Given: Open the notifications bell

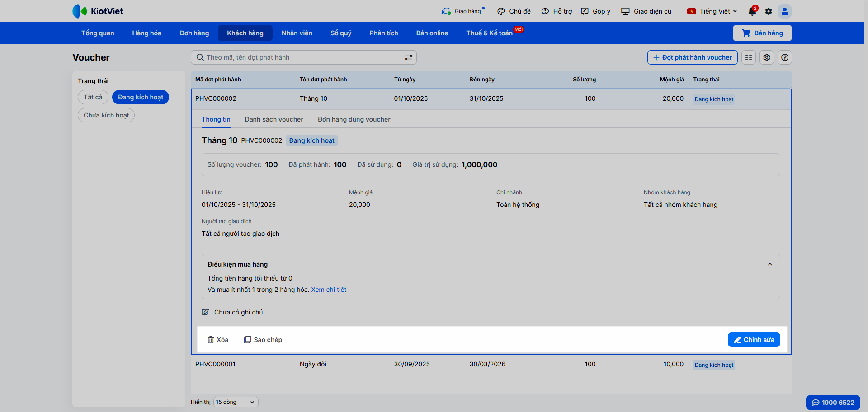Looking at the screenshot, I should [x=752, y=11].
